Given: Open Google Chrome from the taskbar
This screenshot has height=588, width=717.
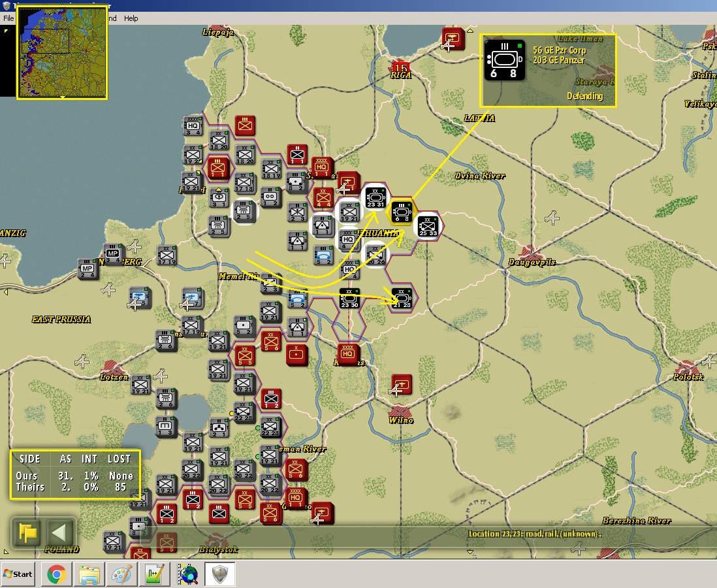Looking at the screenshot, I should click(56, 574).
